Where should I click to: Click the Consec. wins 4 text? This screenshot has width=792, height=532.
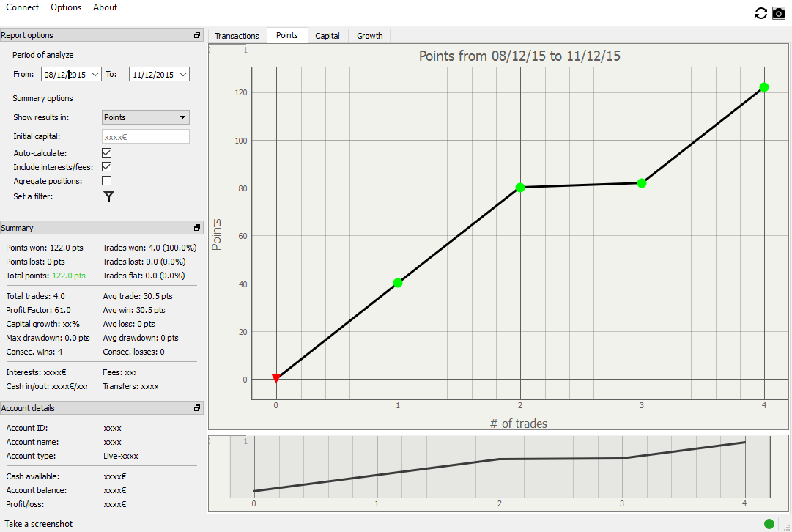tap(34, 352)
